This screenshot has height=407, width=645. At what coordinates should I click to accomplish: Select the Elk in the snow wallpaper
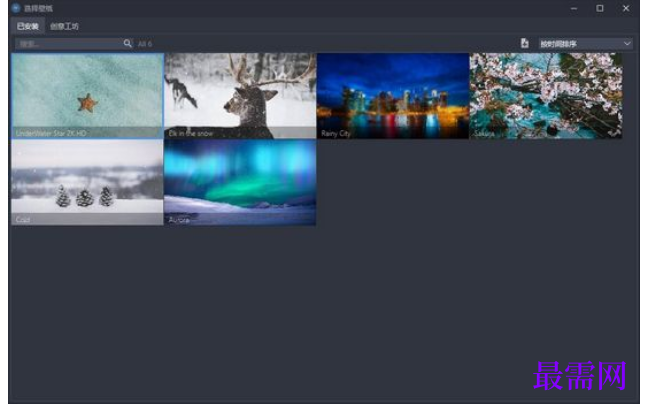tap(240, 96)
